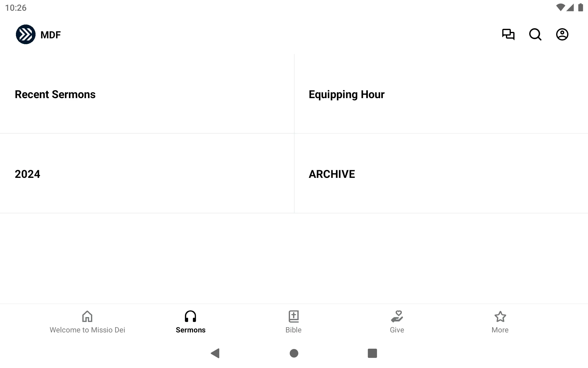Select the Equipping Hour section
The width and height of the screenshot is (588, 368).
(441, 94)
